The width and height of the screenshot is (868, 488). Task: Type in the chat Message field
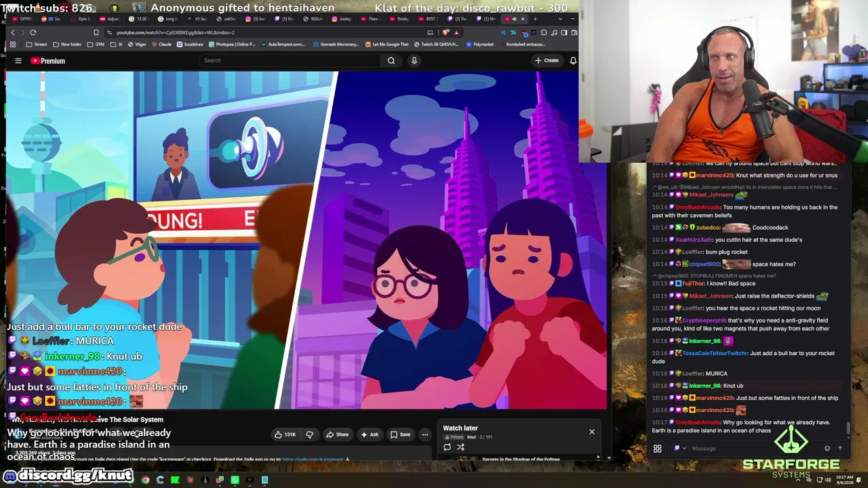click(755, 449)
